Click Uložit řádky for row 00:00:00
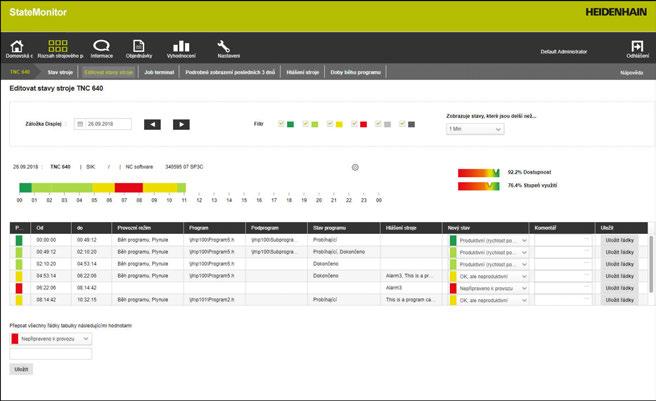 619,240
